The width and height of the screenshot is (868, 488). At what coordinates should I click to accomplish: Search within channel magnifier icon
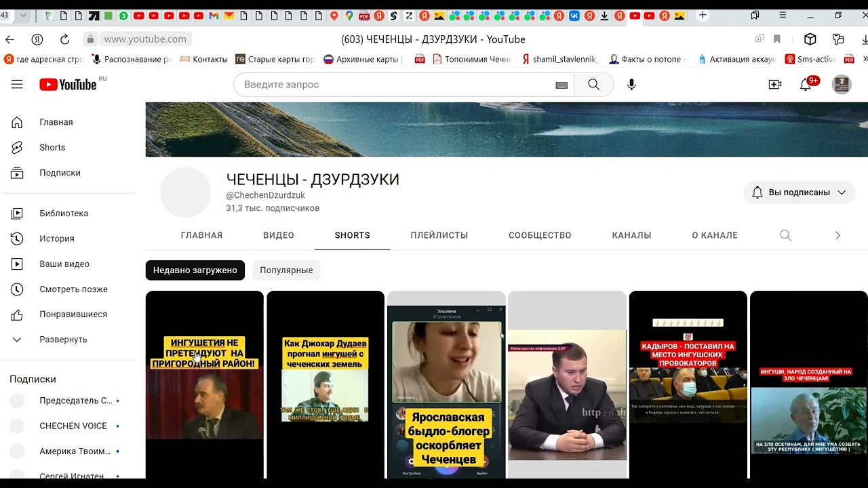[785, 235]
